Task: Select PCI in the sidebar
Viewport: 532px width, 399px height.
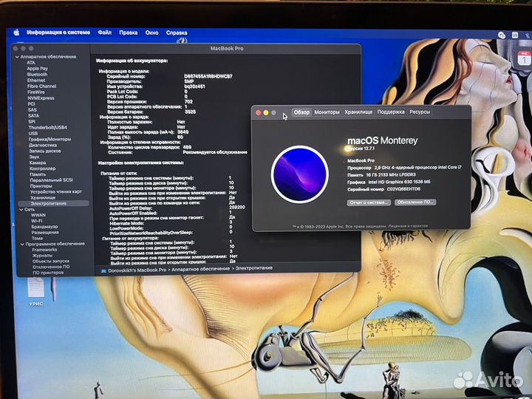Action: pos(31,104)
